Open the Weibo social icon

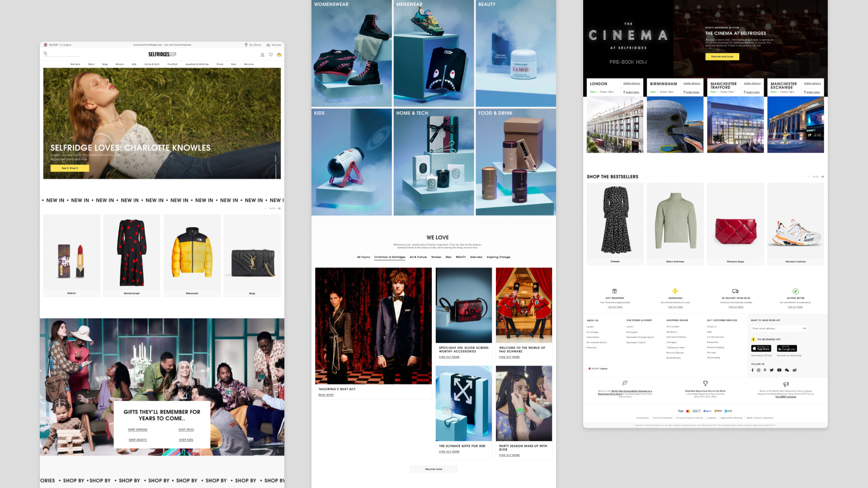click(795, 370)
